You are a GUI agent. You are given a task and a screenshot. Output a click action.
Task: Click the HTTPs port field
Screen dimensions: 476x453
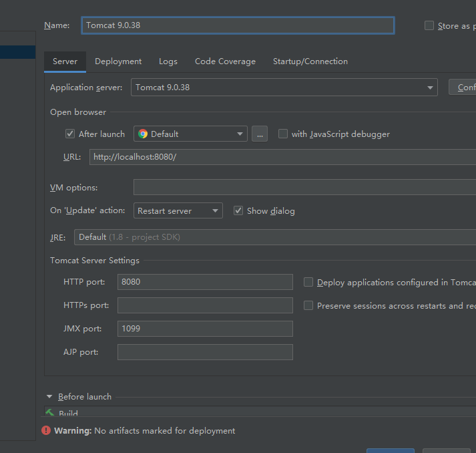[x=205, y=305]
